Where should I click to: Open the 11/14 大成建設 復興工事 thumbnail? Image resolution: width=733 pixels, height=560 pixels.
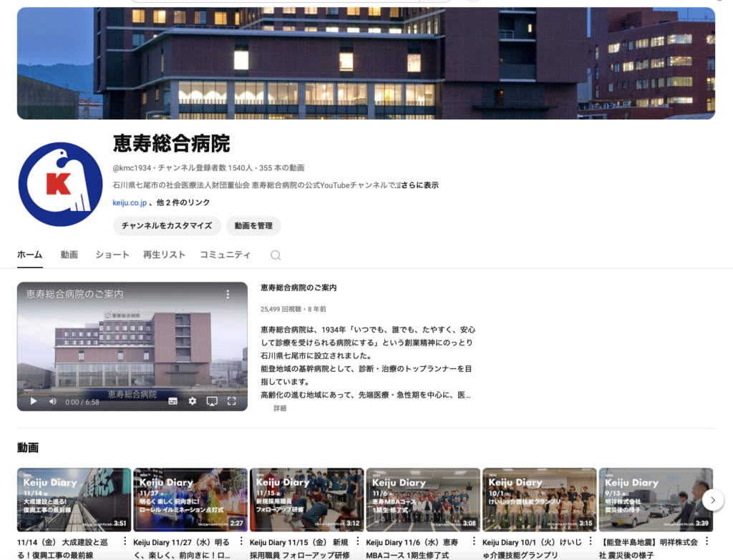74,500
